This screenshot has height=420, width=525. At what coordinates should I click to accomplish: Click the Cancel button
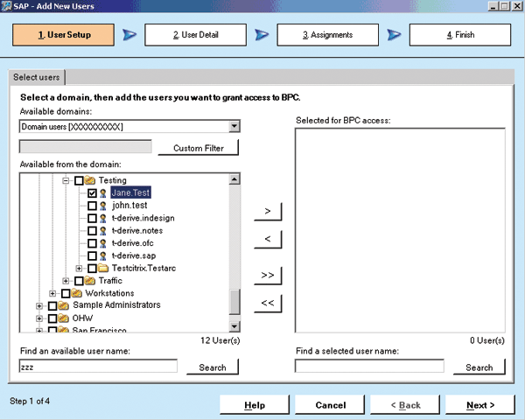pyautogui.click(x=330, y=405)
